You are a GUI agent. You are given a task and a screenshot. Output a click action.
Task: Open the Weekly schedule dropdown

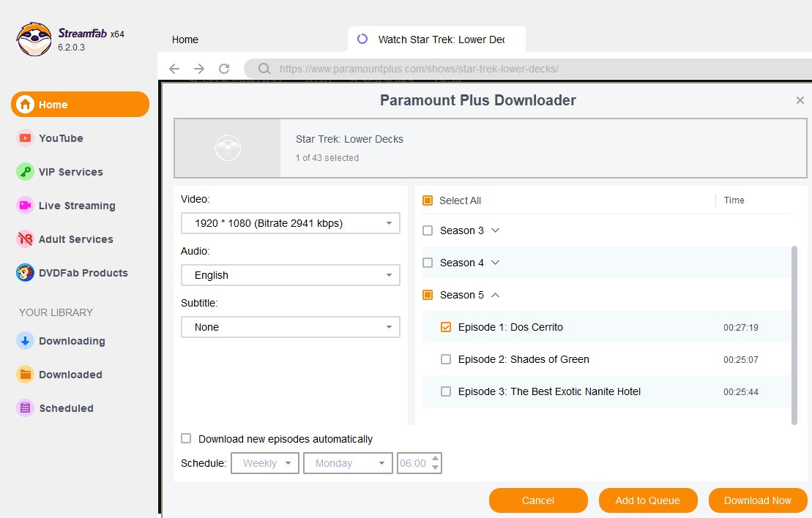265,463
